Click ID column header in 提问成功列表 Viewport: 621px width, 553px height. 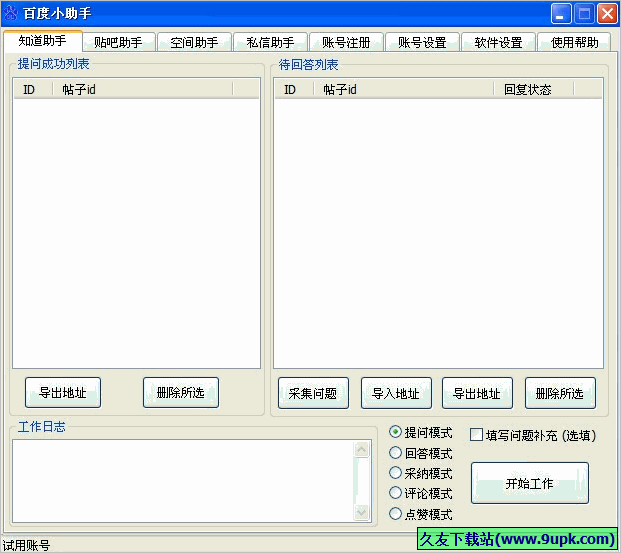click(33, 89)
